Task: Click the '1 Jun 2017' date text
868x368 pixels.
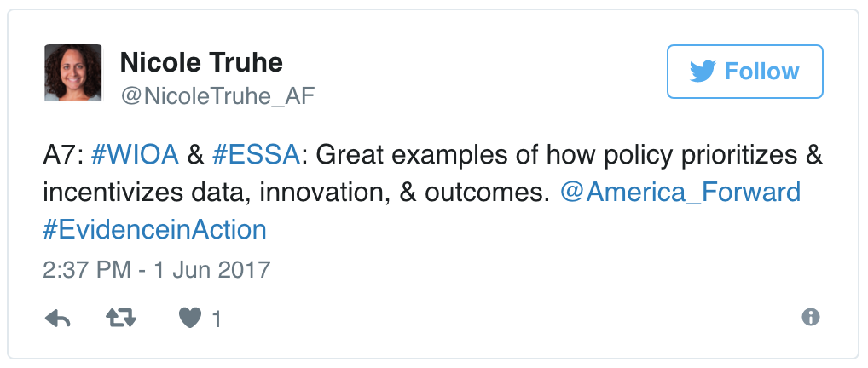Action: click(x=210, y=271)
